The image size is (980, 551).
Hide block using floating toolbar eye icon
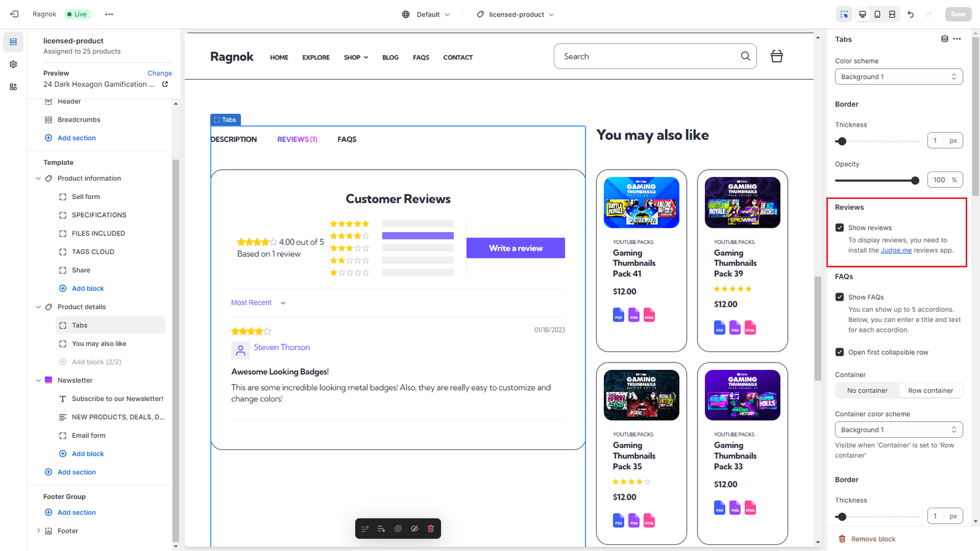click(x=414, y=528)
